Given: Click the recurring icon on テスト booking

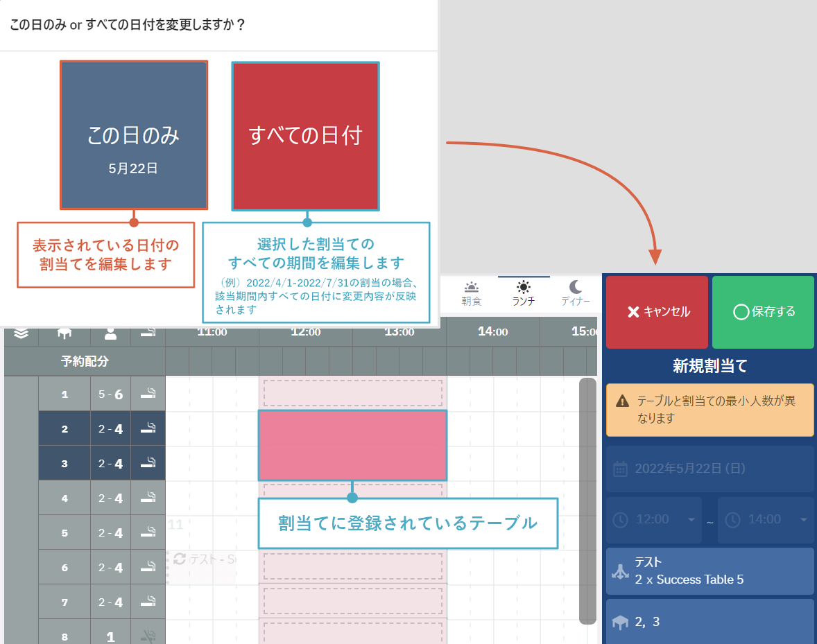Looking at the screenshot, I should point(180,558).
